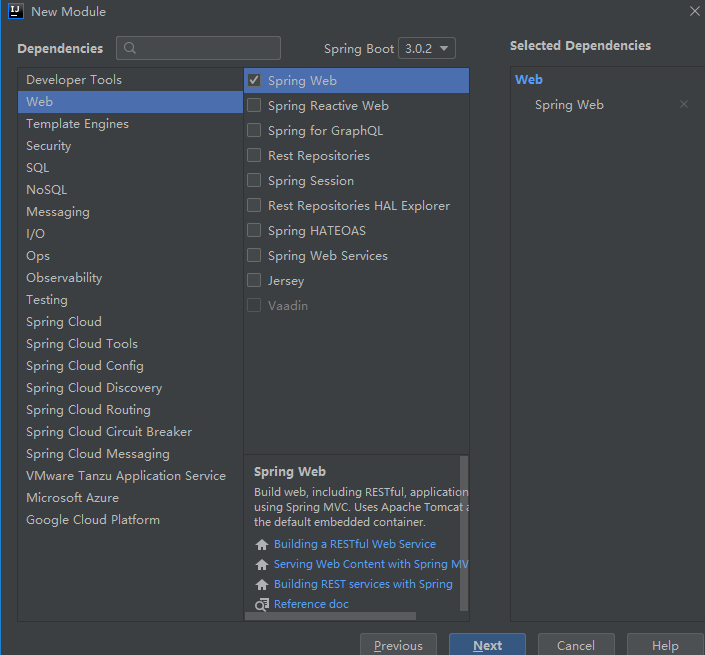This screenshot has width=705, height=655.
Task: Click the IntelliJ IDEA logo icon
Action: point(16,11)
